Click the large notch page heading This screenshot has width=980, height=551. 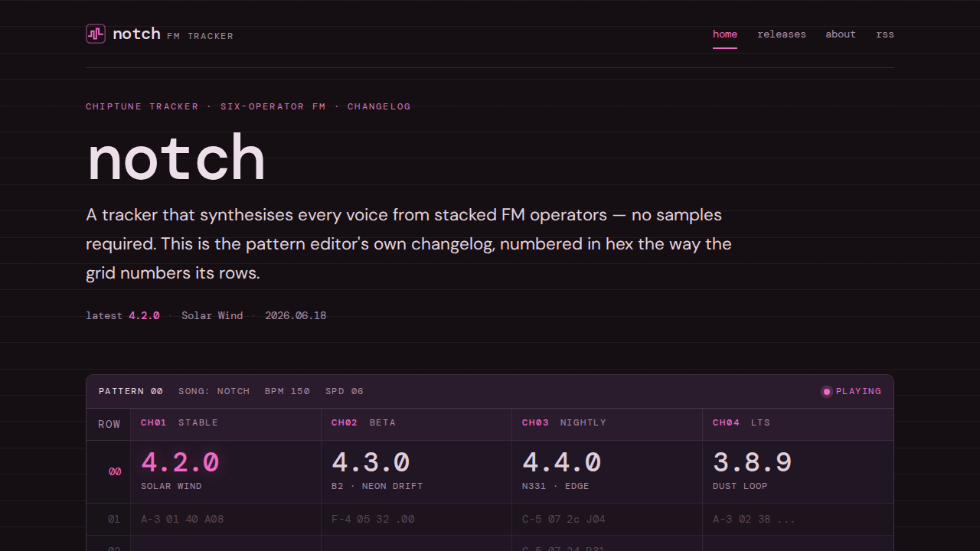pyautogui.click(x=176, y=158)
